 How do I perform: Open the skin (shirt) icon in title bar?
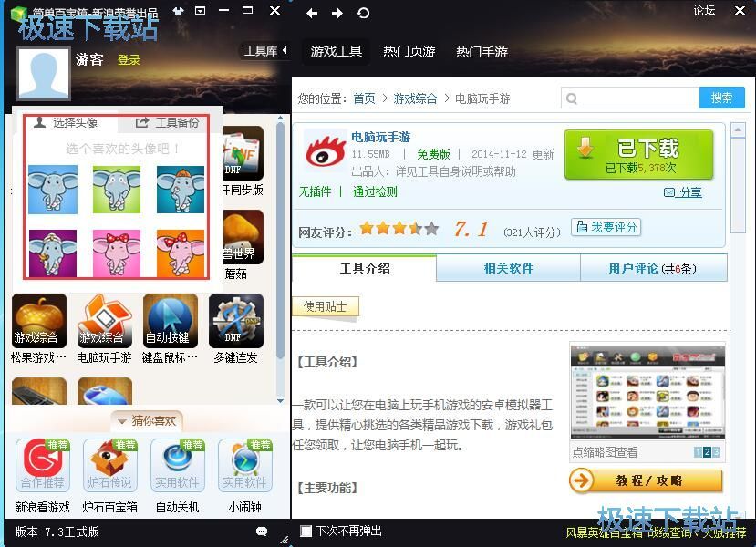(178, 11)
